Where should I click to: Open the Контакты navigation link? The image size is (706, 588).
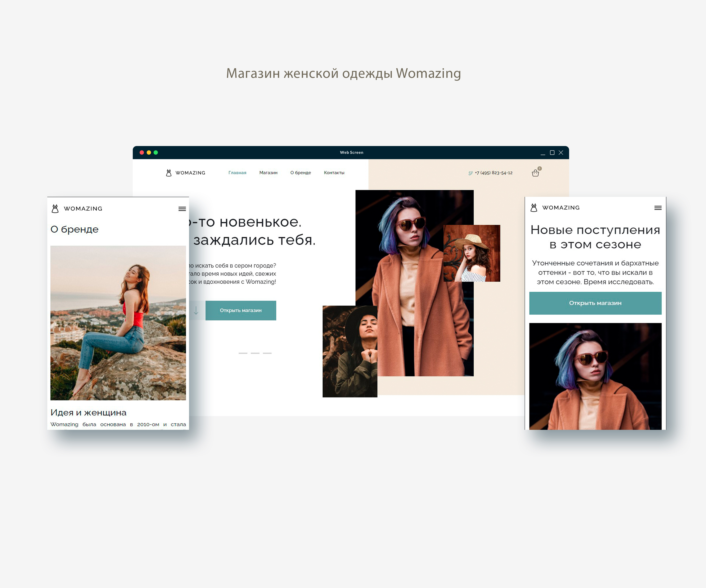[x=334, y=173]
